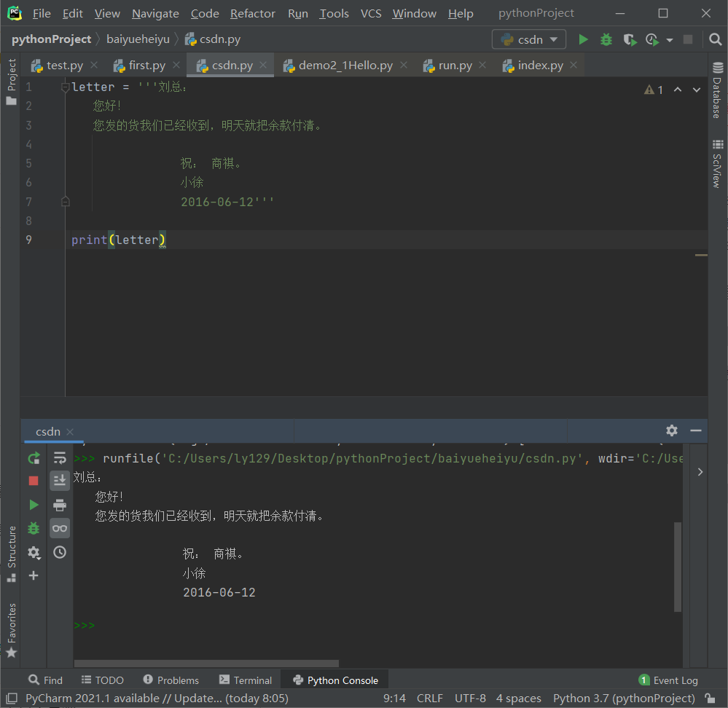728x708 pixels.
Task: Open Search Everywhere with the magnifier icon
Action: click(715, 39)
